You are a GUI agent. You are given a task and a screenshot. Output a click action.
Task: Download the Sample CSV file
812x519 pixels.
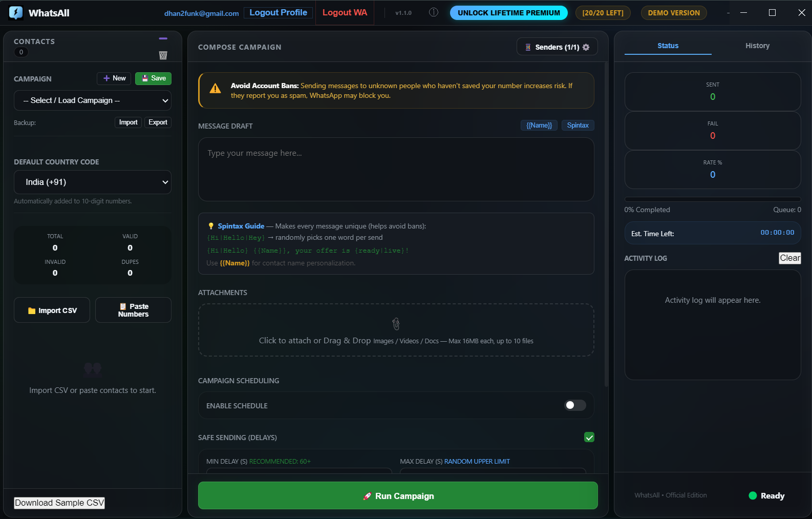click(59, 503)
